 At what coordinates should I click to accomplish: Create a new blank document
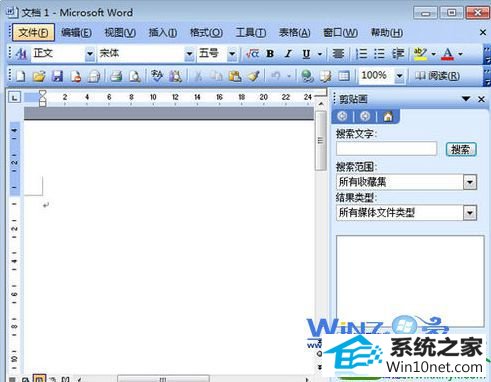21,76
